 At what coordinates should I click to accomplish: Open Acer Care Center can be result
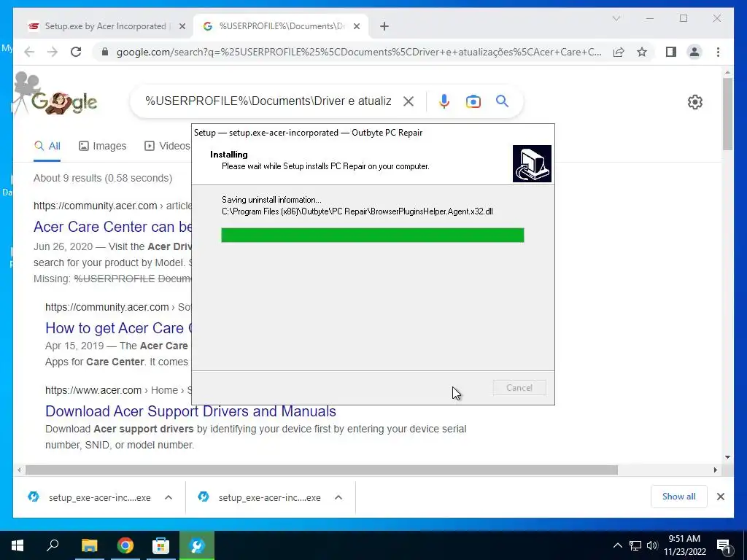click(112, 227)
